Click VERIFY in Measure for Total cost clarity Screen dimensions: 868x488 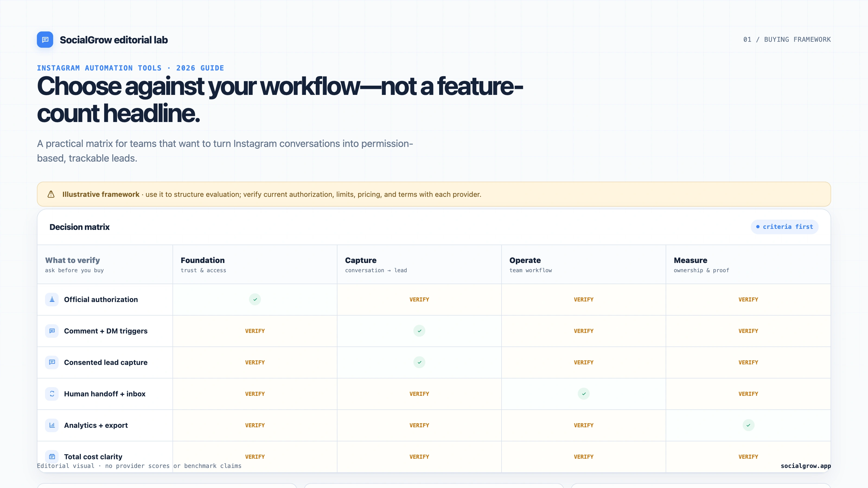pos(748,457)
